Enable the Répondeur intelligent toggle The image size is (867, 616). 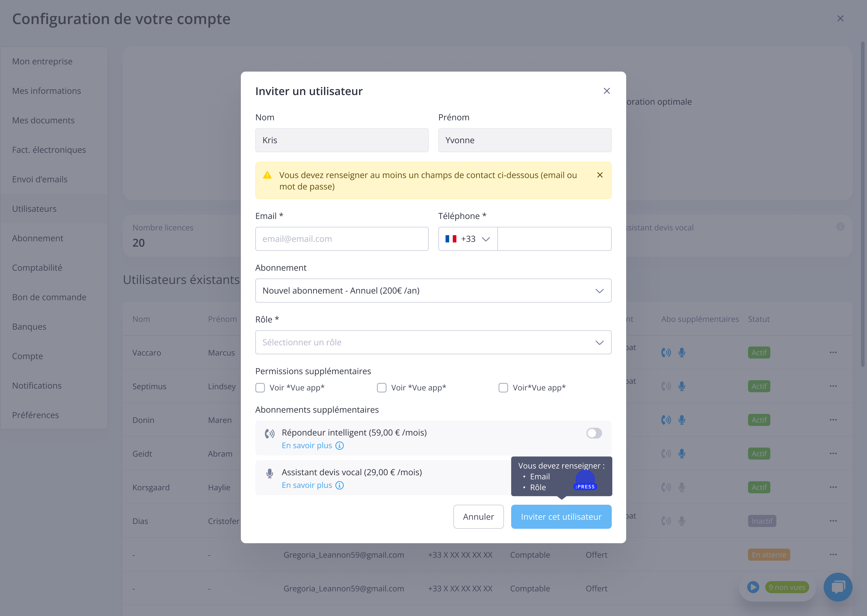[x=594, y=433]
